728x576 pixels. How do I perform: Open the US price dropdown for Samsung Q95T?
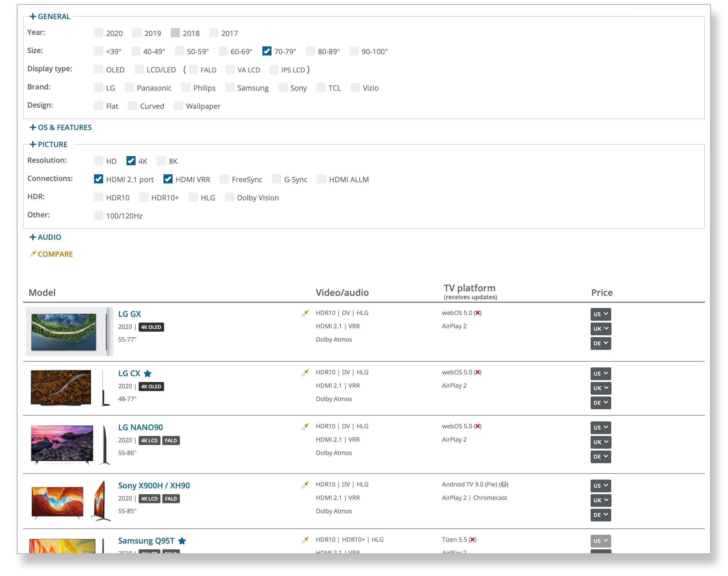click(x=601, y=541)
